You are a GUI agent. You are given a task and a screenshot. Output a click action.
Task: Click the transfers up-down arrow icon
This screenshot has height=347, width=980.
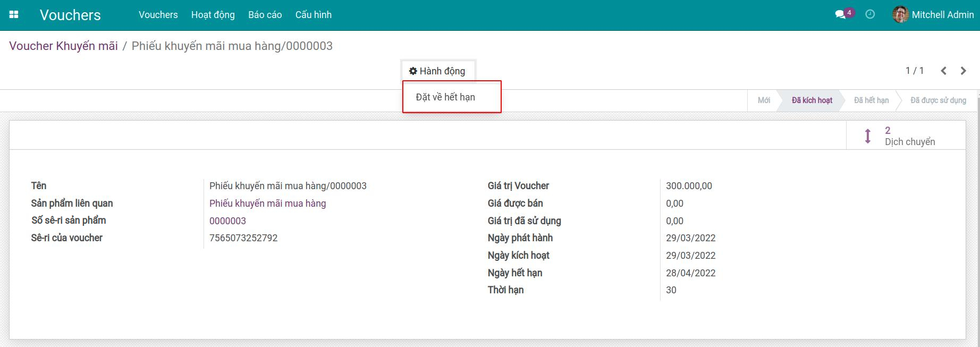pyautogui.click(x=868, y=136)
